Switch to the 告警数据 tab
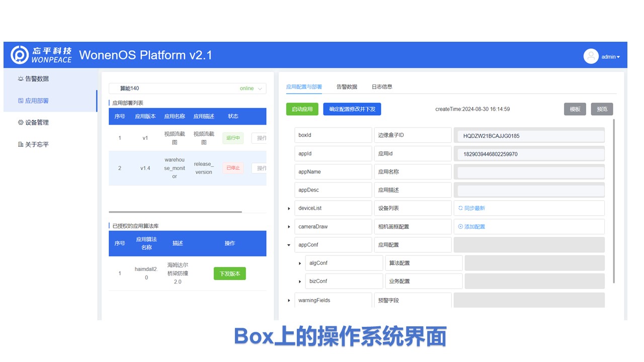644x362 pixels. coord(347,86)
